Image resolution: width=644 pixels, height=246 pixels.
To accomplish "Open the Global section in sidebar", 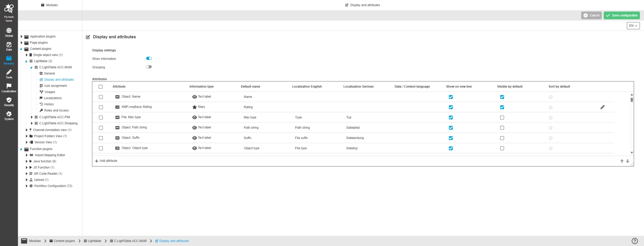I will (9, 32).
